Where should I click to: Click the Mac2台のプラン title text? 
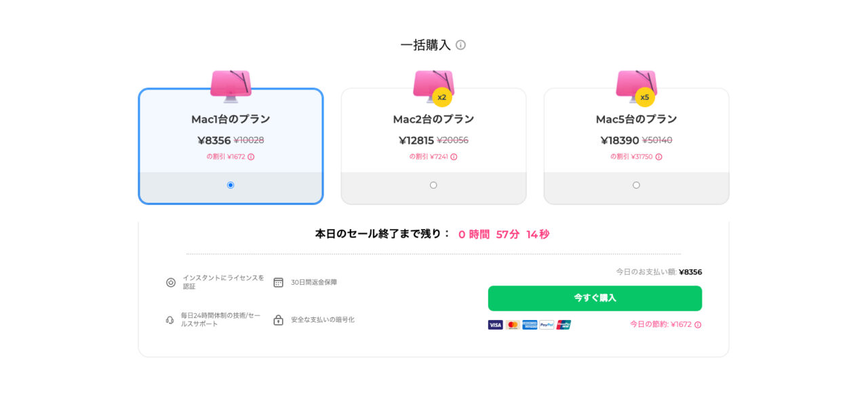click(433, 119)
